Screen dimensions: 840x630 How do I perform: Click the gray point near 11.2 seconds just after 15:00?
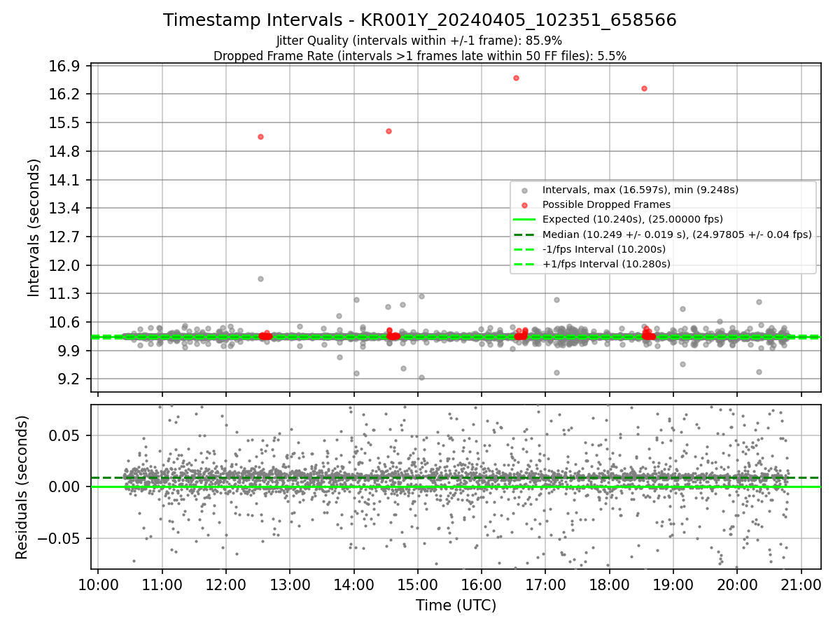point(421,296)
